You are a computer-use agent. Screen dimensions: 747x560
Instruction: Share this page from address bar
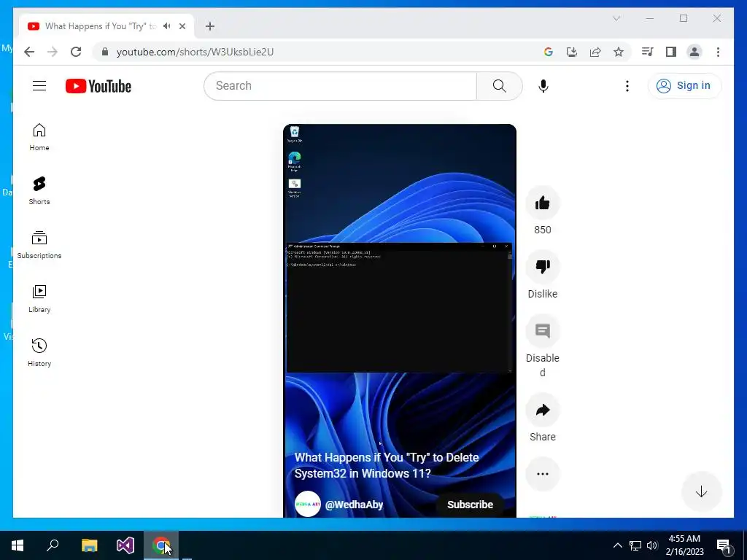595,52
